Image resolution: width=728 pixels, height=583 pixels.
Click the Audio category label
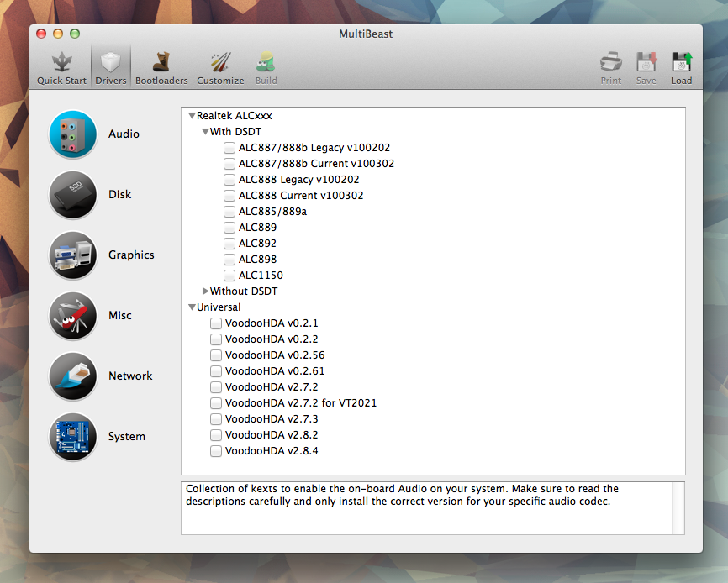[124, 134]
